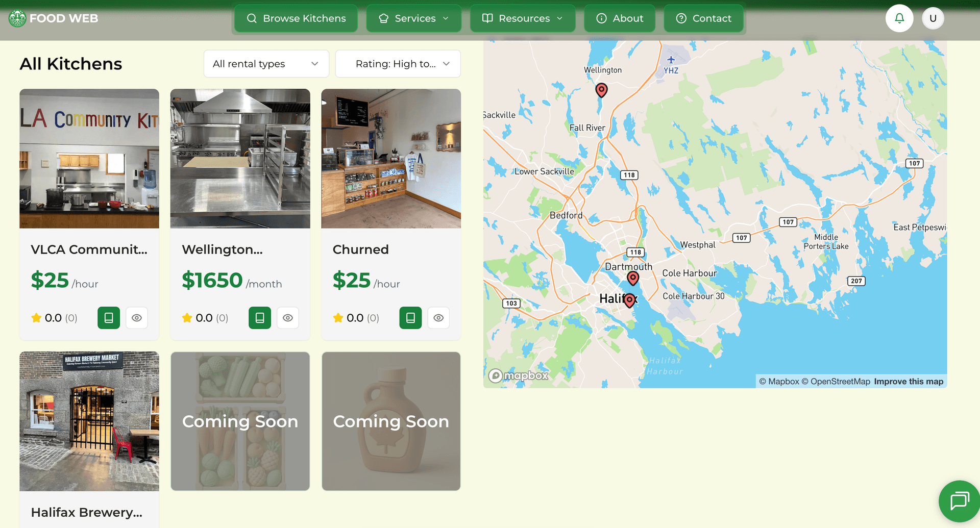Click the $1650 /month price
The height and width of the screenshot is (528, 980).
(x=232, y=281)
